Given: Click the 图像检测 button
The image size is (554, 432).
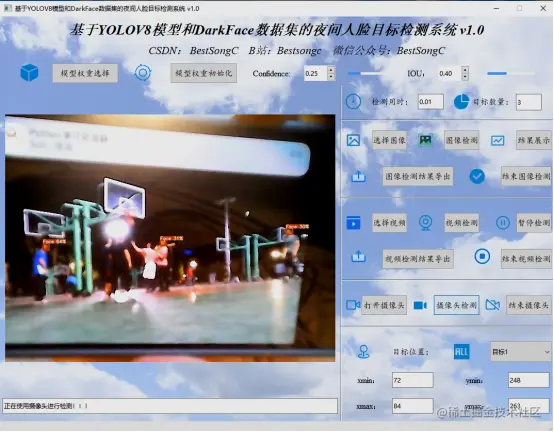Looking at the screenshot, I should coord(461,140).
